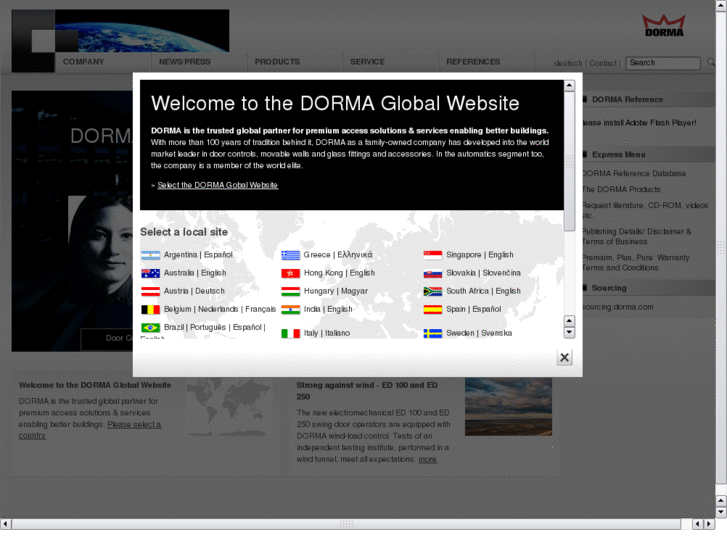Image resolution: width=727 pixels, height=545 pixels.
Task: Open the REFERENCES menu
Action: click(x=473, y=62)
